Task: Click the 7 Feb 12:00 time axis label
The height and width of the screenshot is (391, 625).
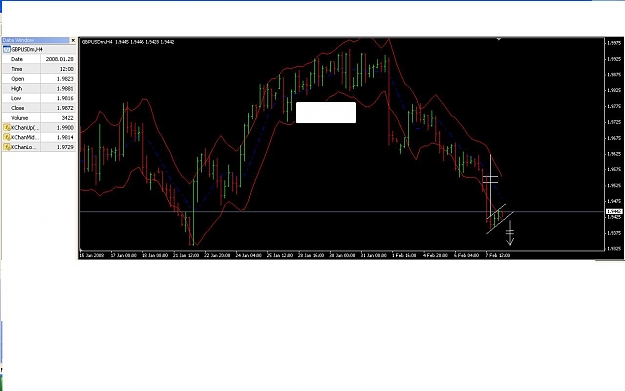Action: [x=497, y=255]
